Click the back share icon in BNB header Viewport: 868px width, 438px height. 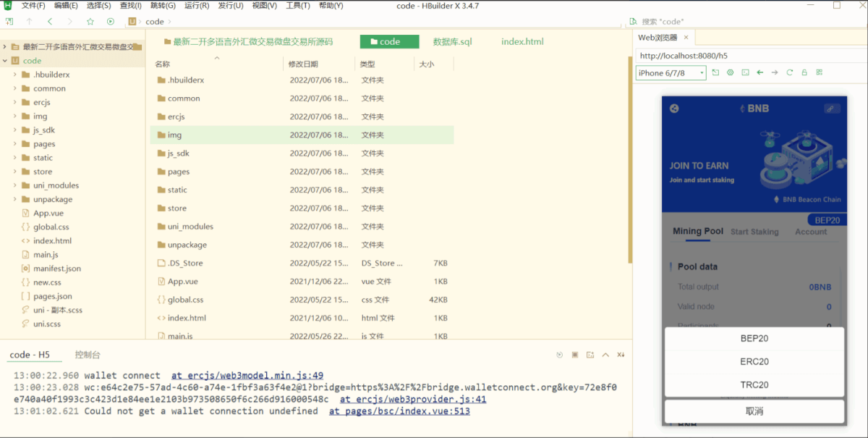tap(674, 109)
